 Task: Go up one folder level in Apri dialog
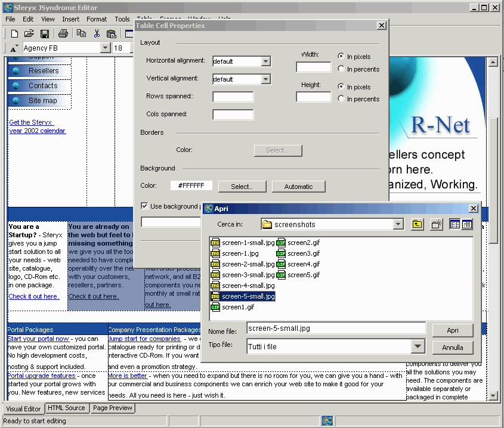(418, 225)
